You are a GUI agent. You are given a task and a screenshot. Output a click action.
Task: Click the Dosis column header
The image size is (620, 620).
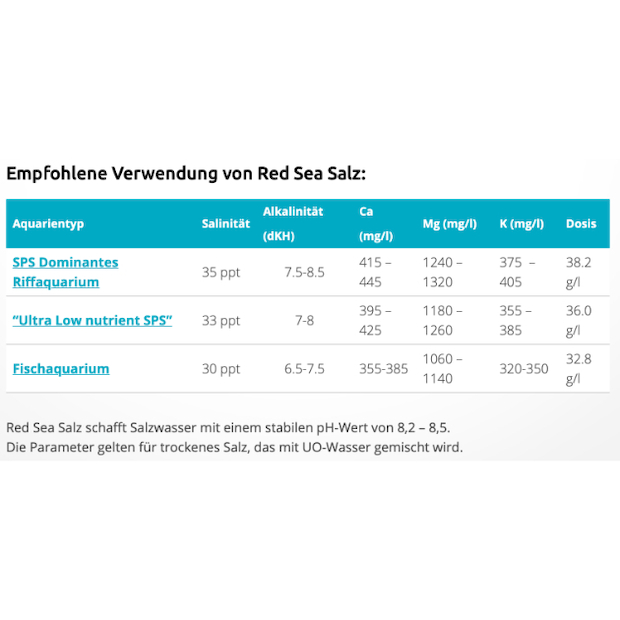581,224
